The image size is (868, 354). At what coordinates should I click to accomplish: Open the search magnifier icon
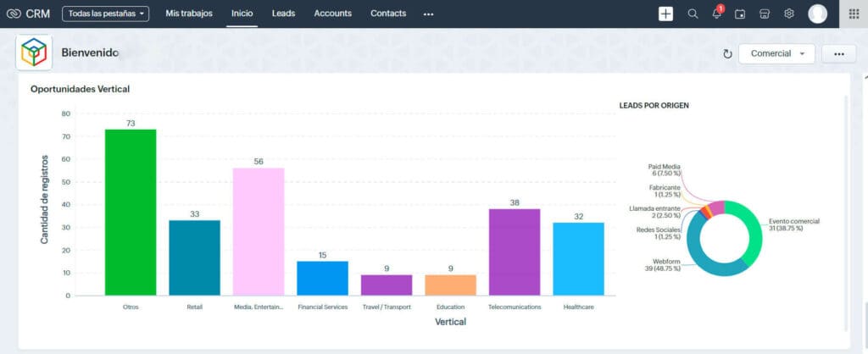(693, 14)
